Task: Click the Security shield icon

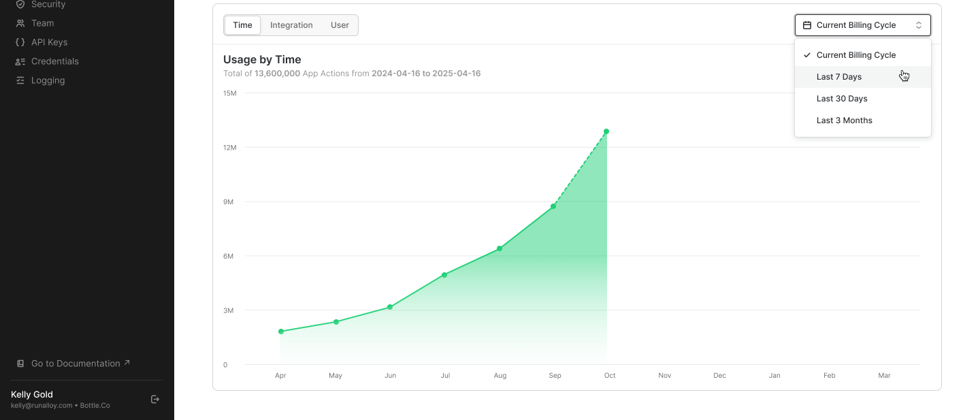Action: [x=20, y=4]
